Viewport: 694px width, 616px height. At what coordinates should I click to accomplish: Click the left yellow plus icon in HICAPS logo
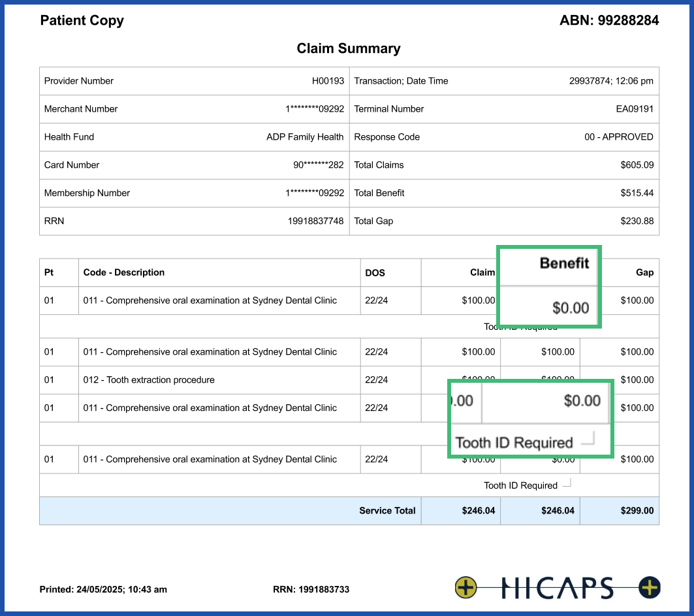pos(465,587)
